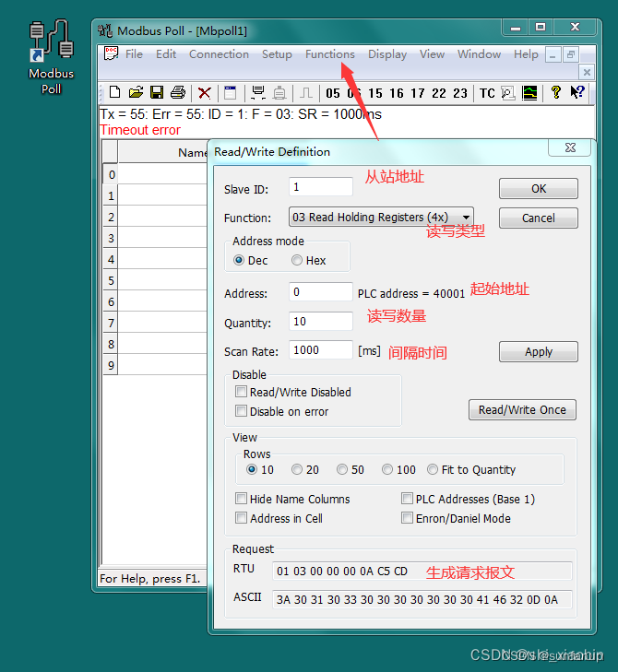618x672 pixels.
Task: Check the PLC Addresses (Base 1) checkbox
Action: (x=407, y=499)
